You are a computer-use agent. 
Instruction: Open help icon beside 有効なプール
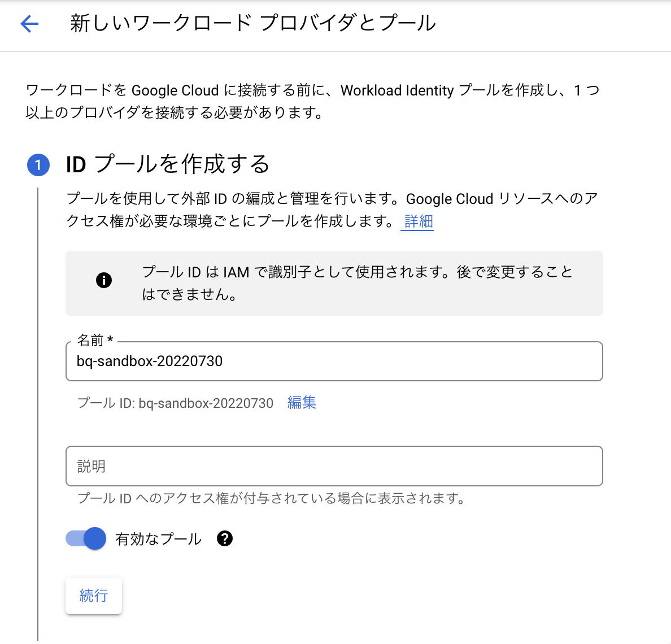(225, 539)
